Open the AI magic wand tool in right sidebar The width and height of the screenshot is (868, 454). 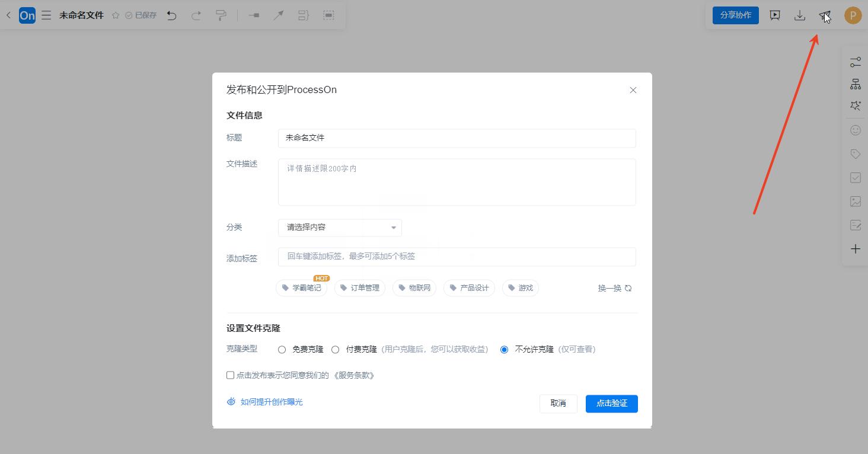855,105
